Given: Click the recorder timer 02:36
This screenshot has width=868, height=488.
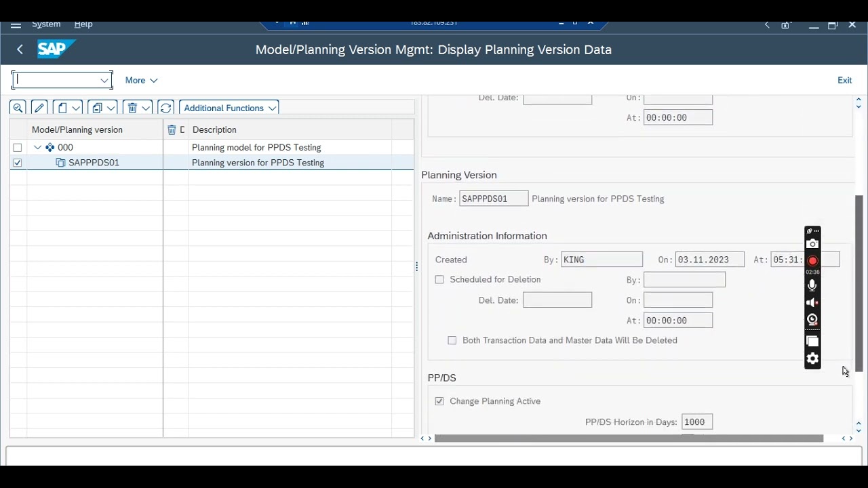Looking at the screenshot, I should pyautogui.click(x=812, y=272).
